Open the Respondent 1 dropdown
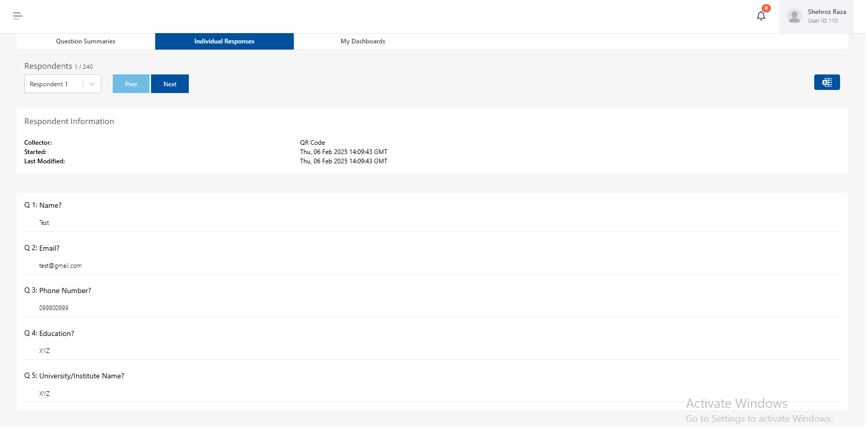The image size is (868, 429). pos(54,84)
